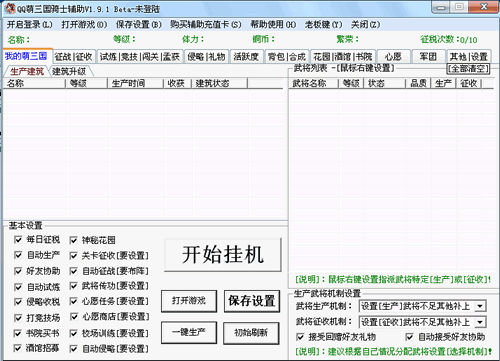
Task: Open the 关闭(Z) menu
Action: [x=365, y=25]
